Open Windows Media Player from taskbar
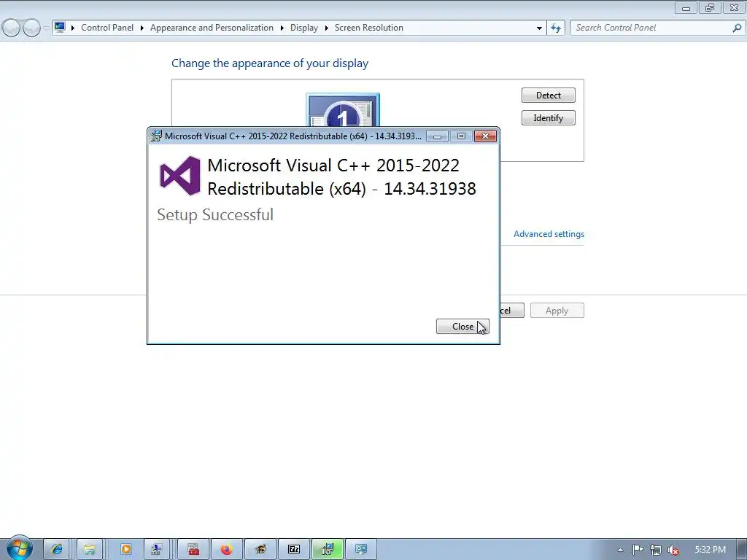Viewport: 747px width, 560px height. 125,550
